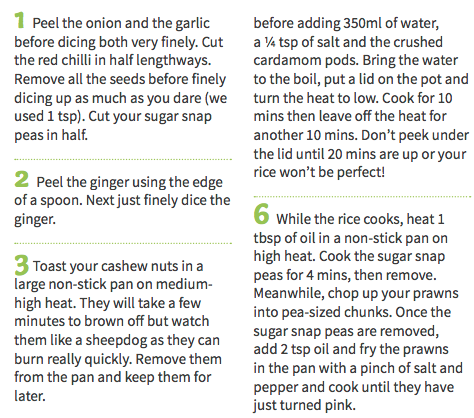
Task: Click 'Peel the ginger using the edge'
Action: 129,183
